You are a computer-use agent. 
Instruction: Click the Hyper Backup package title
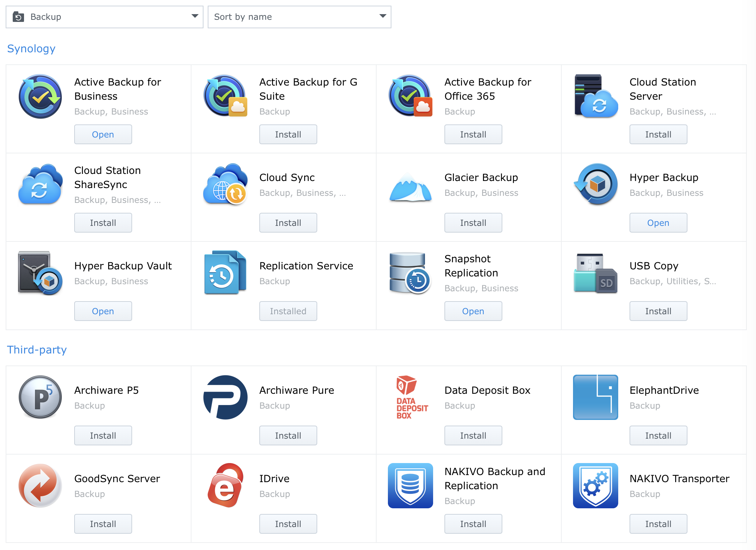pos(664,177)
